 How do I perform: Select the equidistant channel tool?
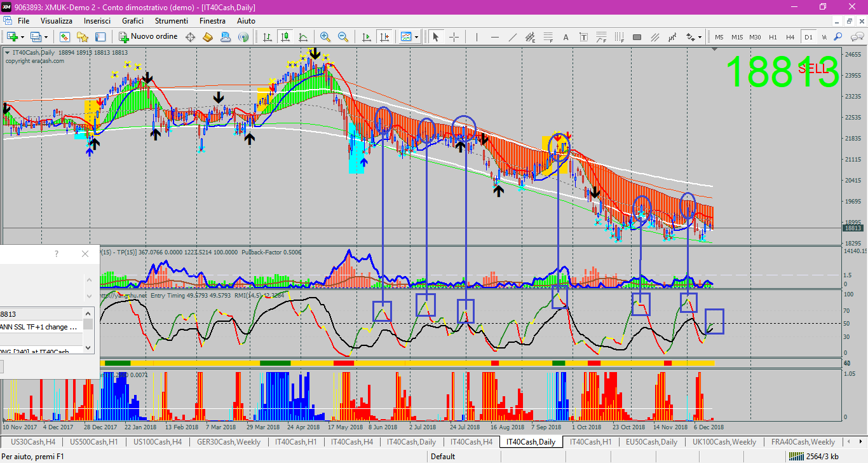coord(530,36)
